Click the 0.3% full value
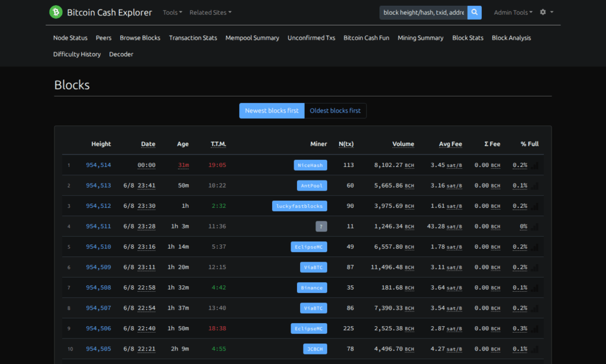Viewport: 606px width, 364px height. (520, 328)
